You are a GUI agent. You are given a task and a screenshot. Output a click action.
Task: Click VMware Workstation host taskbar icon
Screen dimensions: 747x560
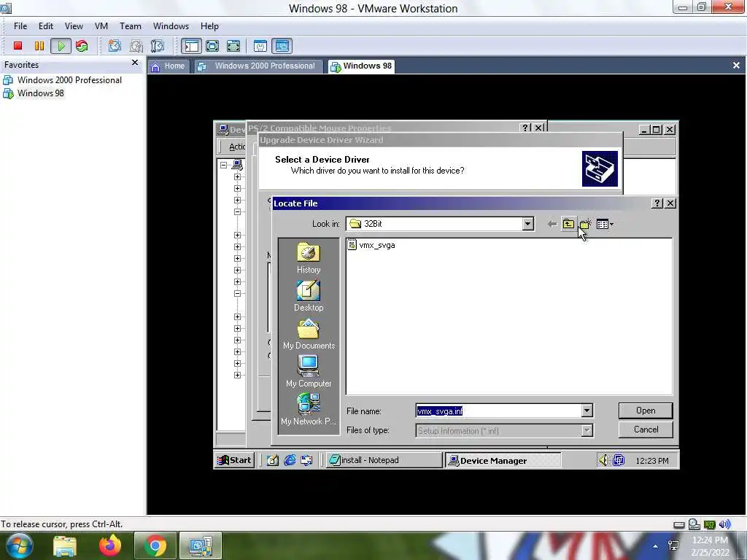(201, 545)
